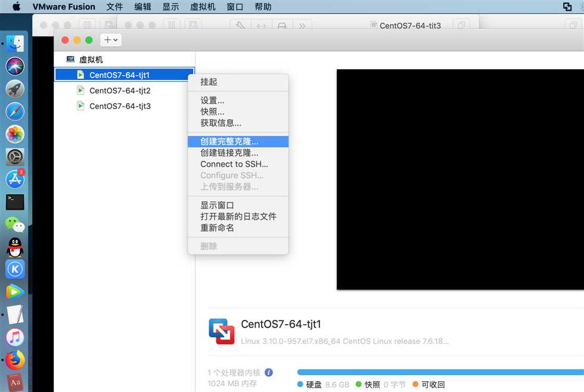Click the Apple menu logo

tap(17, 7)
